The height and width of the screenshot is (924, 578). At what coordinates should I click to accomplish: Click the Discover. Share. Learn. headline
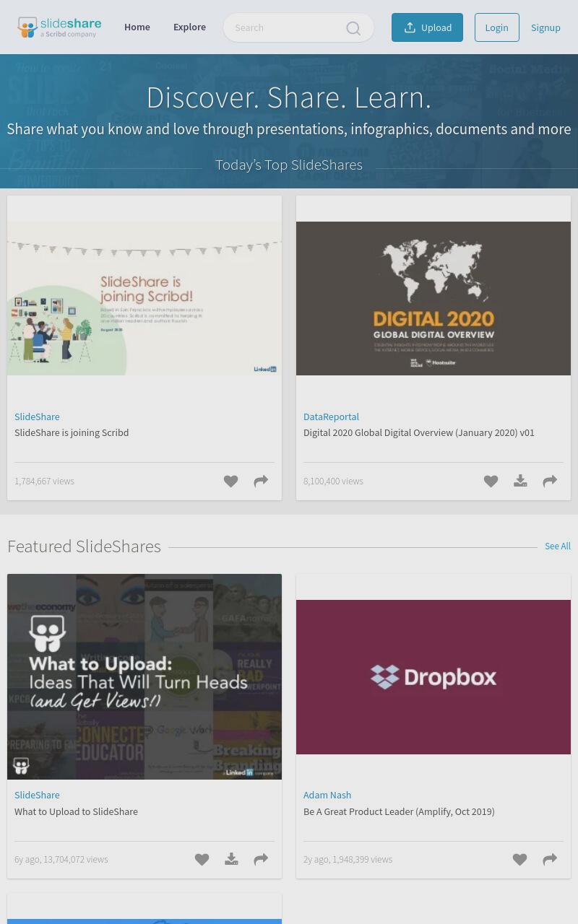tap(289, 97)
